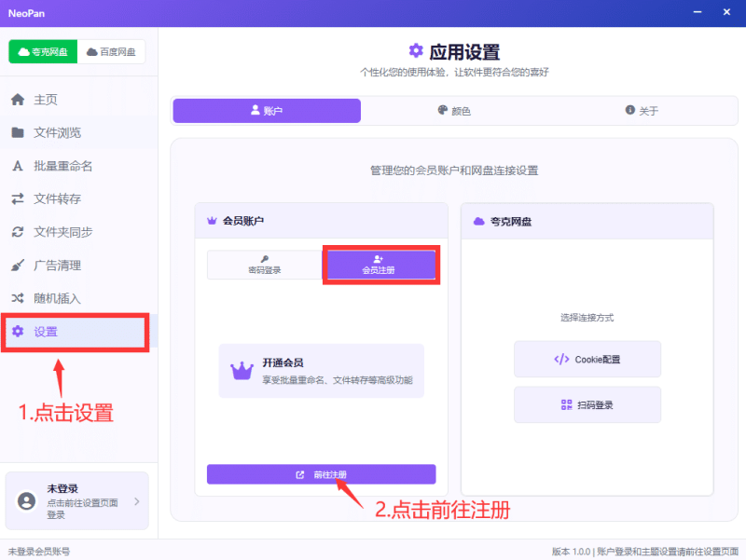Click the 广告清理 broom icon

(18, 265)
